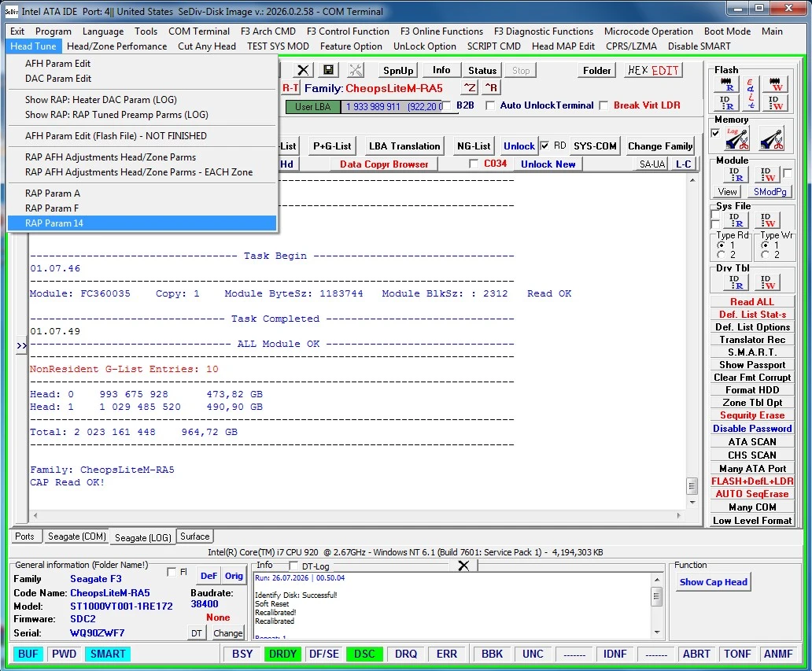Click the Drv Tbl ID write icon
The width and height of the screenshot is (812, 671).
(x=767, y=282)
